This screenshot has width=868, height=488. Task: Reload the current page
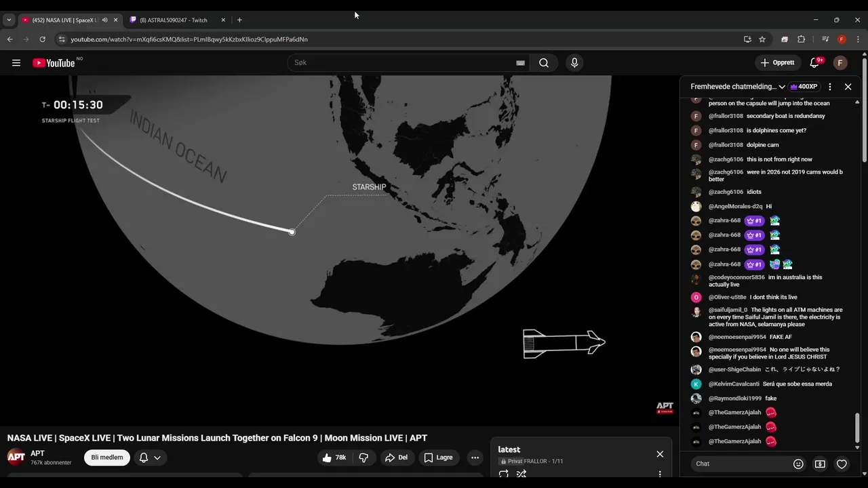(42, 39)
